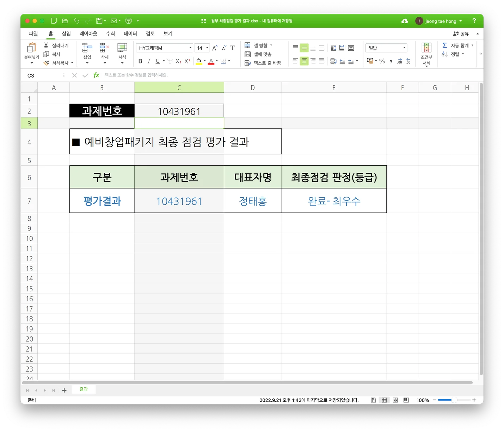Click the open folder icon

[65, 21]
